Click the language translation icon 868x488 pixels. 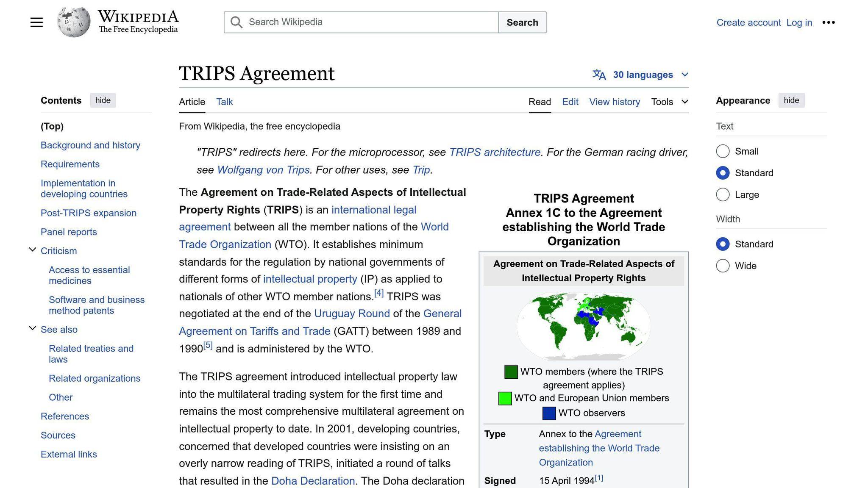coord(599,75)
